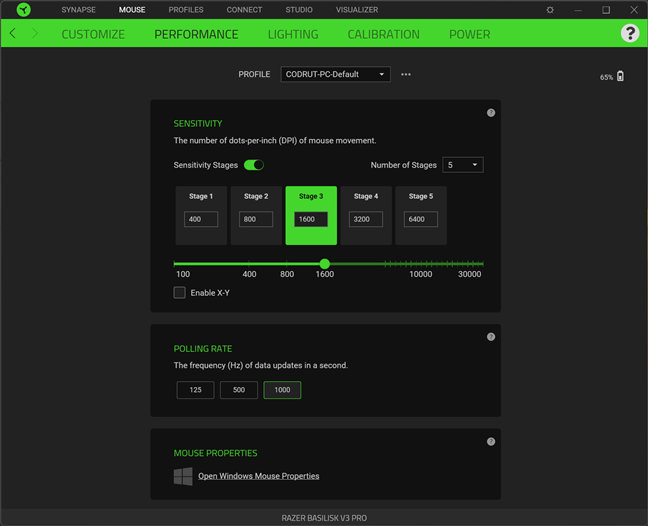Click the Stage 1 DPI field 400

tap(201, 219)
